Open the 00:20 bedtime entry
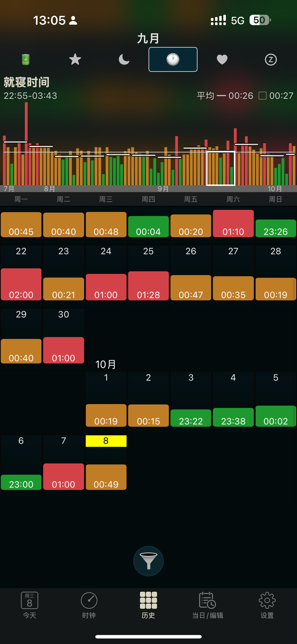 click(x=191, y=226)
